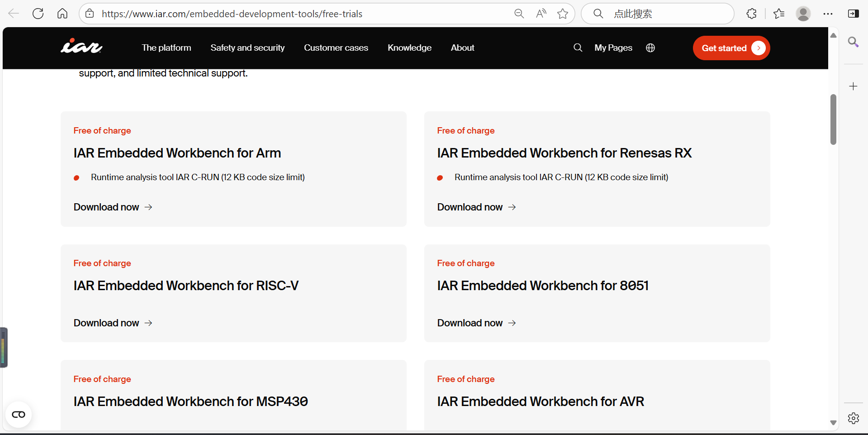This screenshot has height=435, width=868.
Task: Toggle the browser sidebar panel icon
Action: (x=854, y=14)
